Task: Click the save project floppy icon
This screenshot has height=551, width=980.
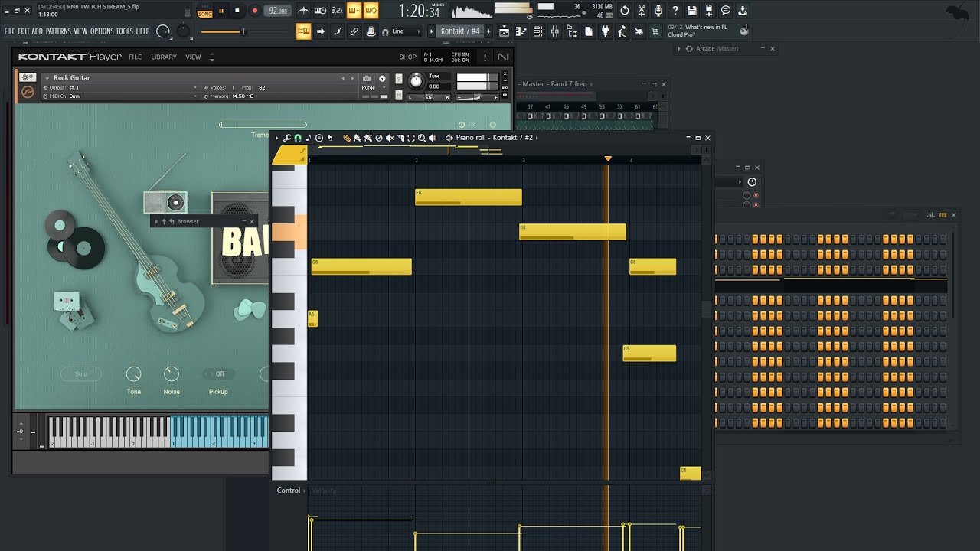Action: point(692,11)
